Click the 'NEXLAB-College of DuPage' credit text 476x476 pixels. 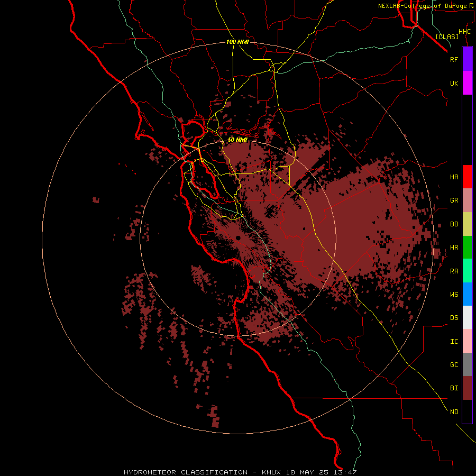[x=422, y=6]
